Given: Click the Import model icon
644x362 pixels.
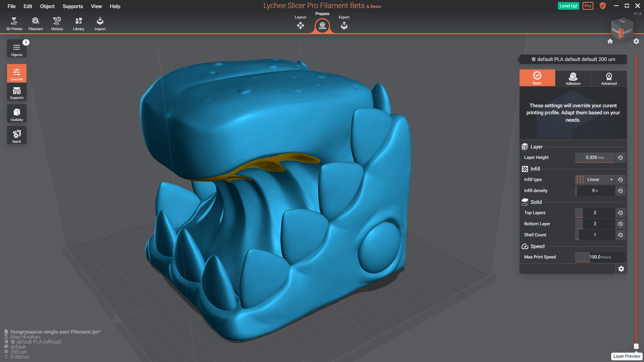Looking at the screenshot, I should pos(100,23).
